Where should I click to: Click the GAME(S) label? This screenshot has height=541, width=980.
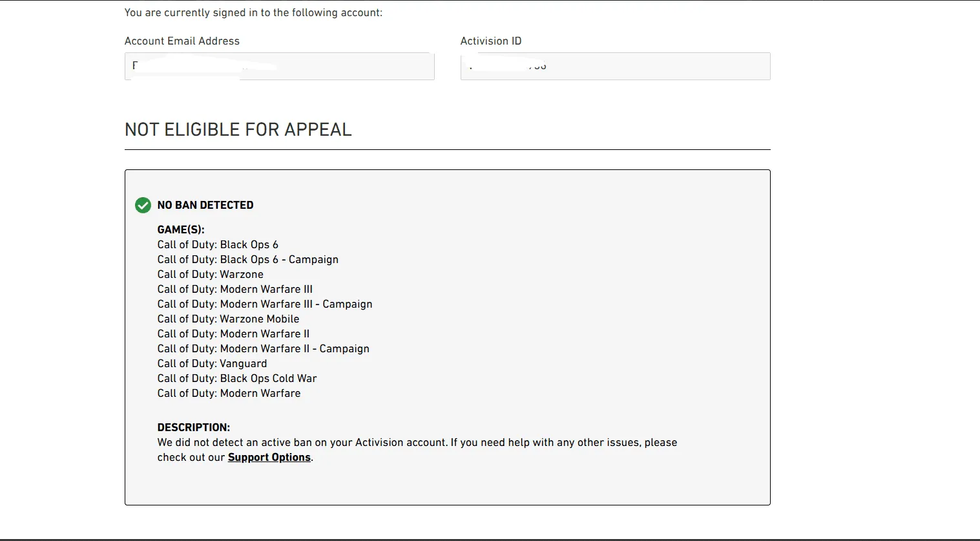[181, 229]
